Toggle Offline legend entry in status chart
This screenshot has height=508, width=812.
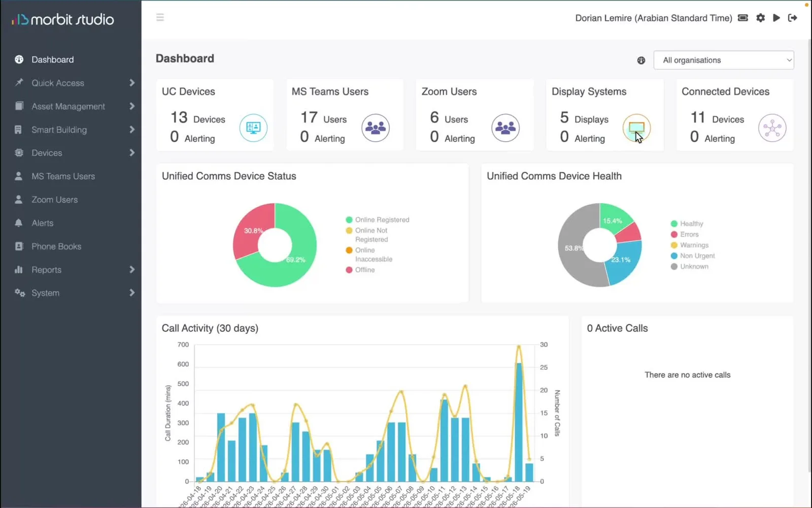click(x=360, y=270)
